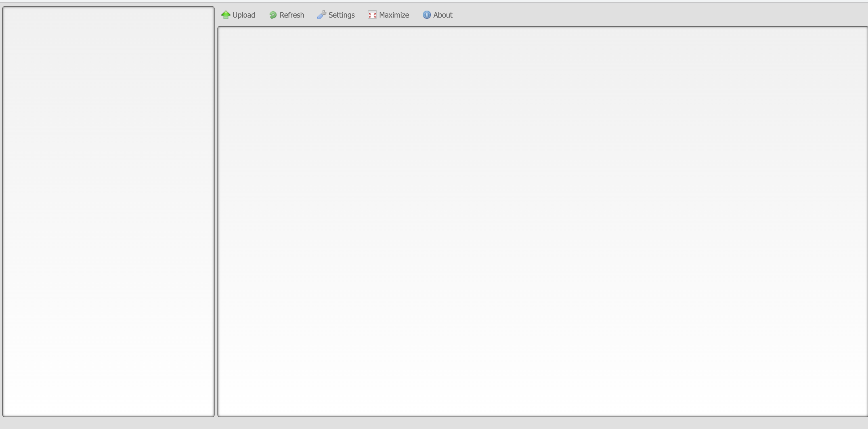Click the green Upload arrow icon

pos(226,15)
